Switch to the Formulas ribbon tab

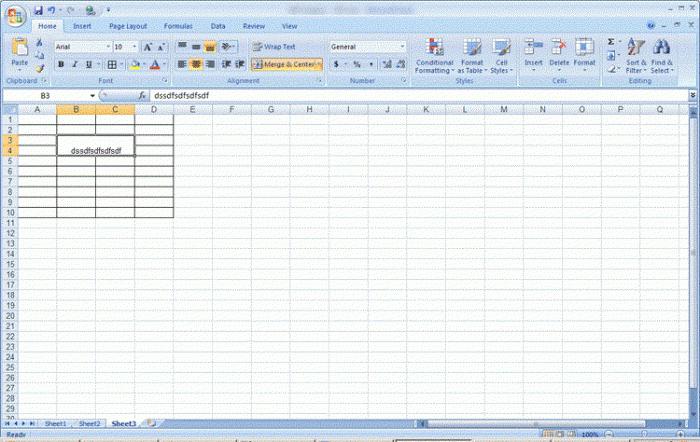click(x=178, y=26)
